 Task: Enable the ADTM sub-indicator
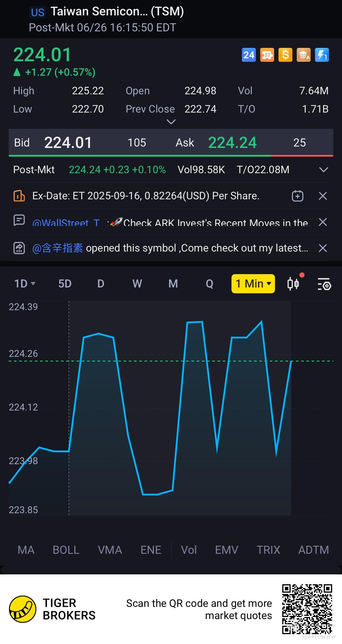point(314,550)
